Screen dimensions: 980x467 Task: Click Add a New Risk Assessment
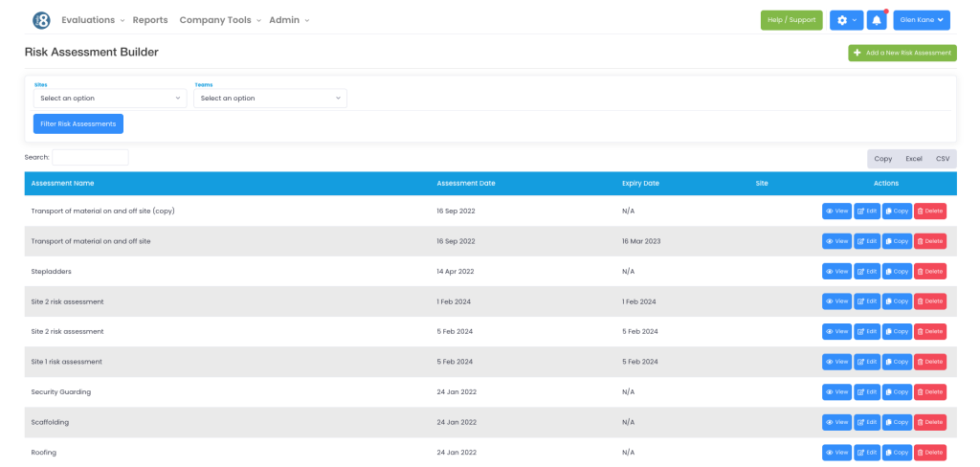(x=902, y=53)
